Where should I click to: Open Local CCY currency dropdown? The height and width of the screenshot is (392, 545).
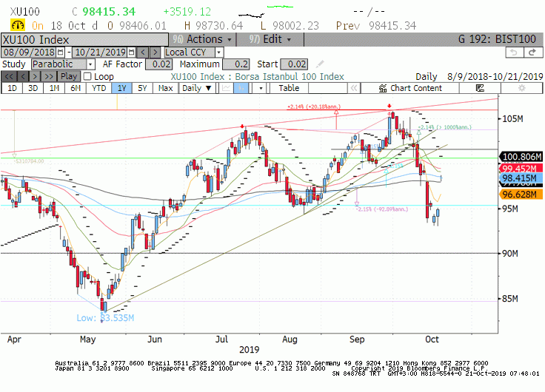(x=219, y=53)
